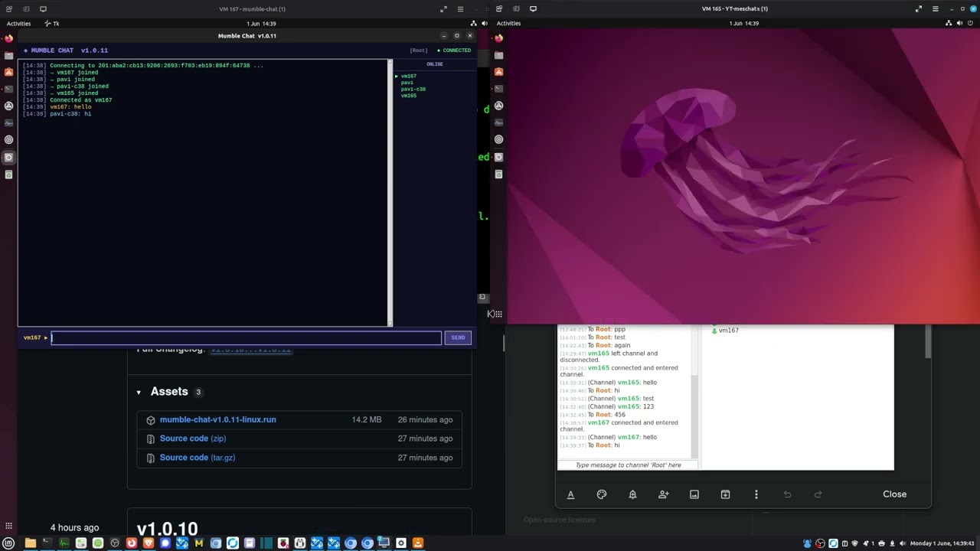This screenshot has width=980, height=551.
Task: Click the Mumble Chat log scrollbar
Action: pyautogui.click(x=390, y=193)
